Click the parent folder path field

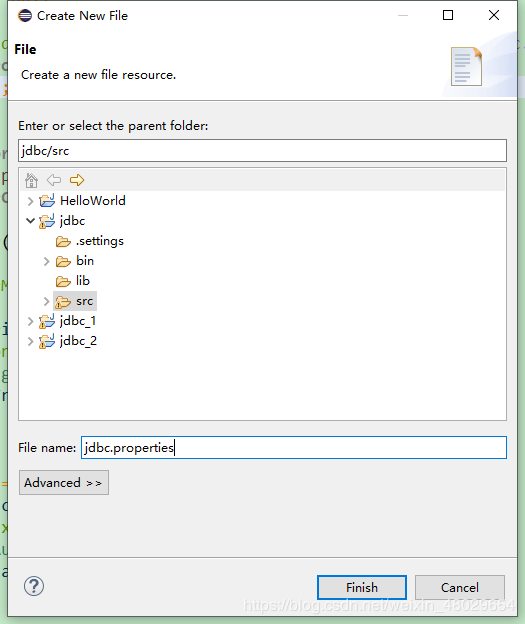pyautogui.click(x=262, y=151)
